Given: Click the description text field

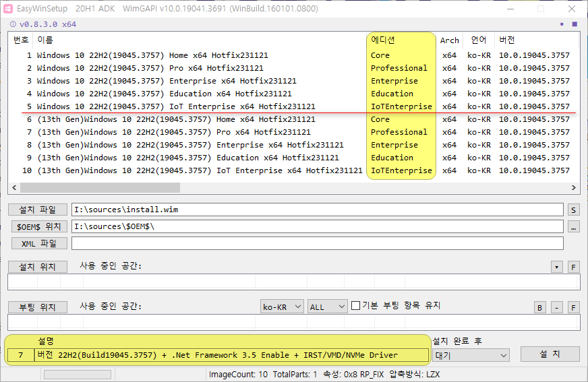Looking at the screenshot, I should [x=231, y=355].
